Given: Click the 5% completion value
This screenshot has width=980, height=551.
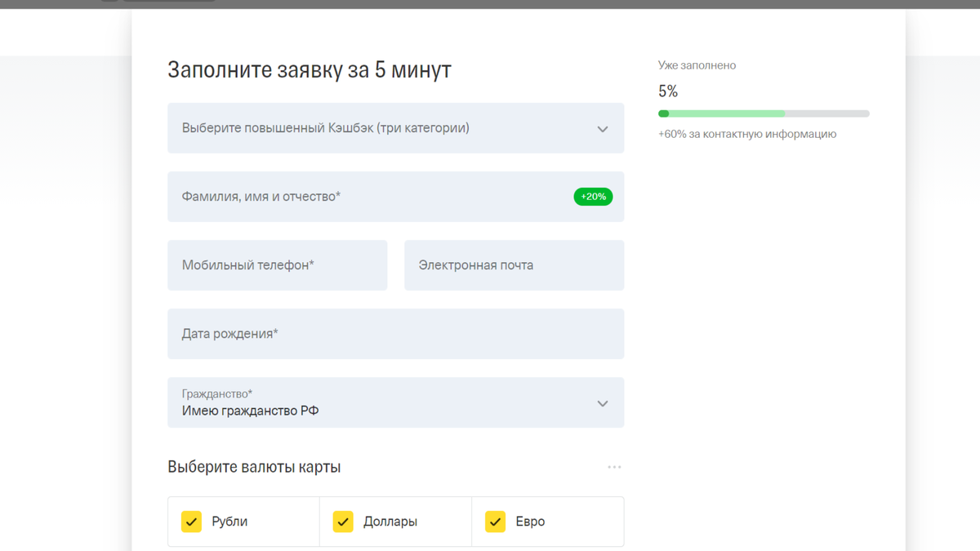Looking at the screenshot, I should point(668,91).
